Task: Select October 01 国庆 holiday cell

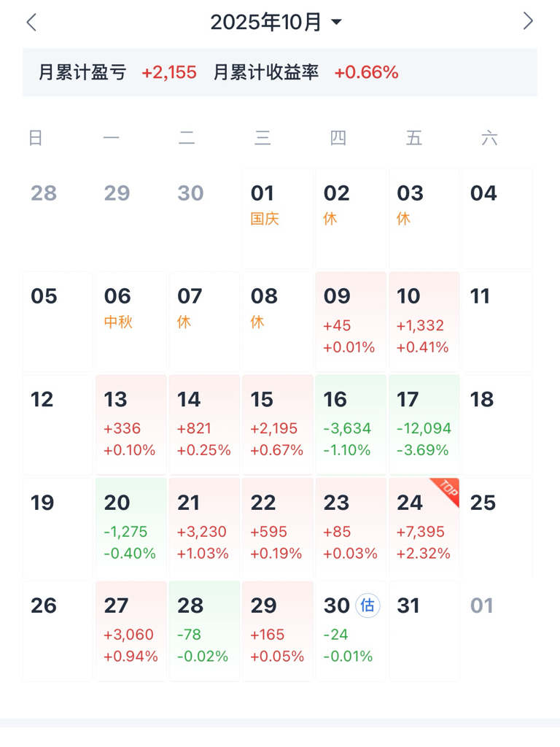Action: coord(277,218)
